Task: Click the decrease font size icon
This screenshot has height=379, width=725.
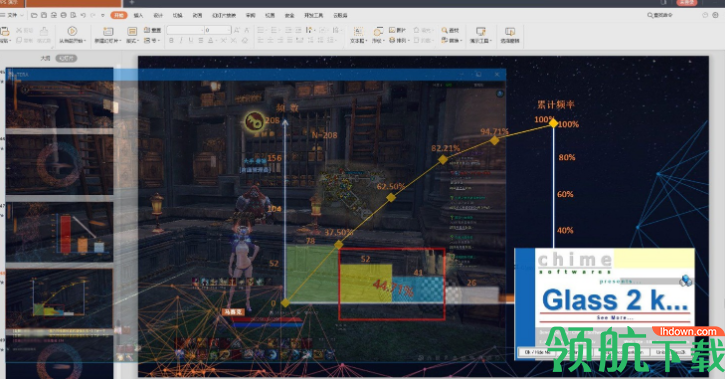Action: (246, 30)
